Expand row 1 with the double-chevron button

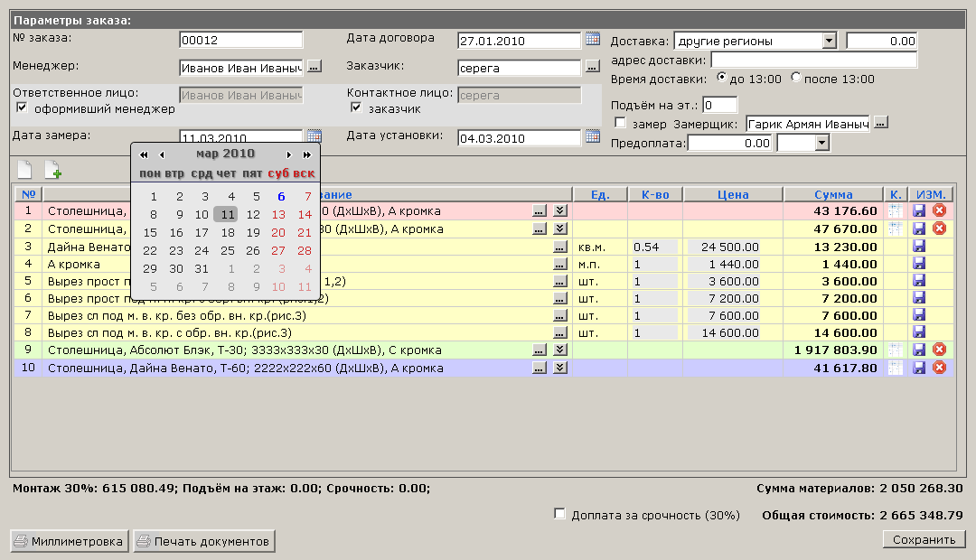coord(560,211)
